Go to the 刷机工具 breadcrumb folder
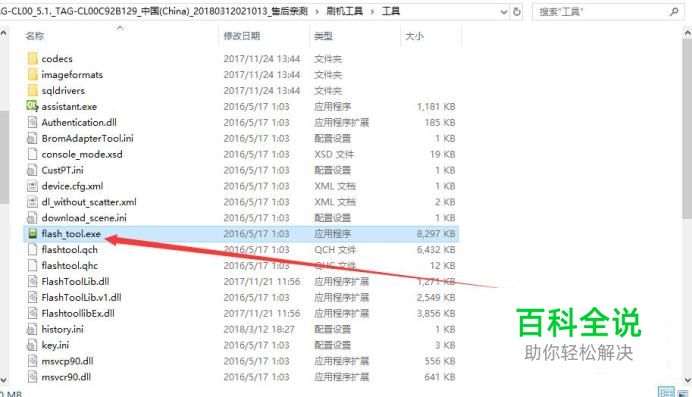 pyautogui.click(x=344, y=11)
